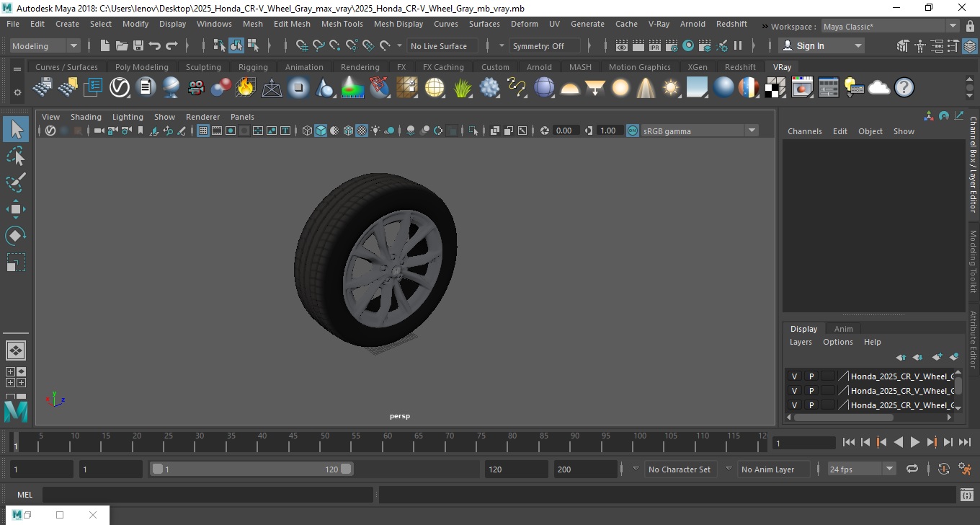The image size is (980, 525).
Task: Undo the last action with curved arrow
Action: point(154,45)
